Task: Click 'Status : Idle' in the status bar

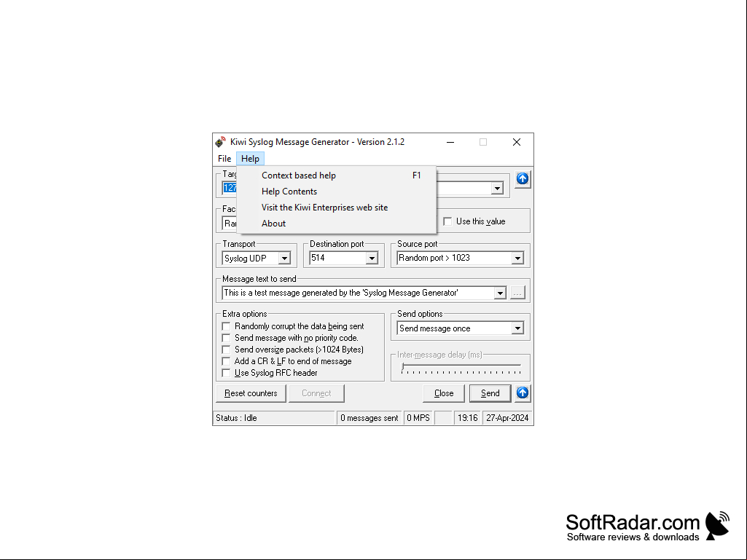Action: pos(275,418)
